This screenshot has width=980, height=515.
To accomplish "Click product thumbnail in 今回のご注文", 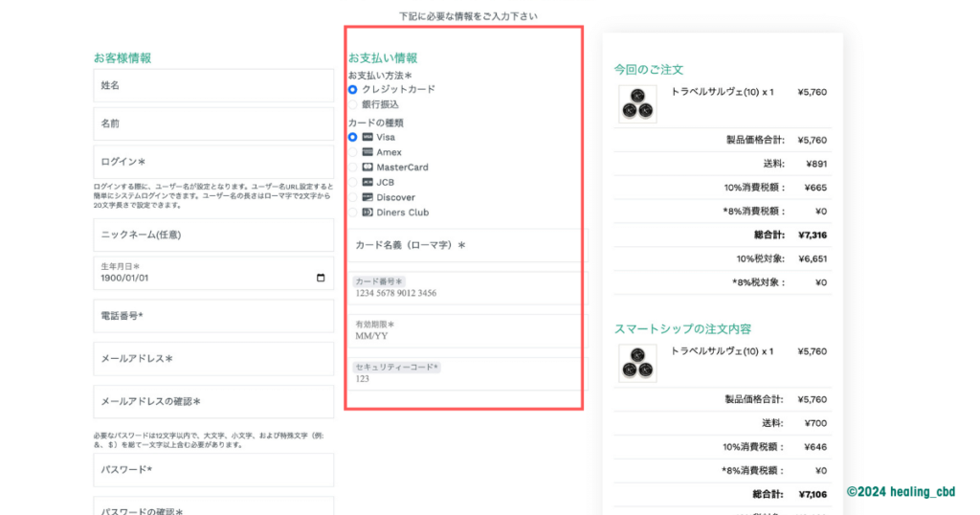I will [637, 104].
